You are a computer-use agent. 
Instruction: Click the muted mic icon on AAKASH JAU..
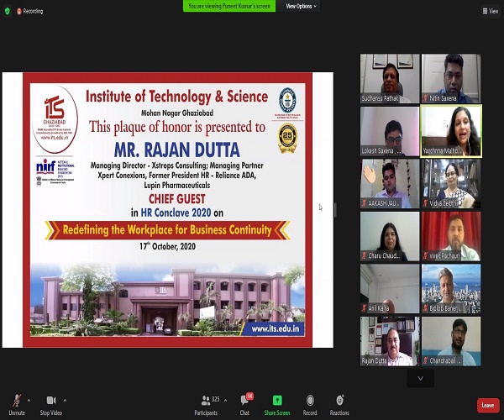[x=365, y=203]
